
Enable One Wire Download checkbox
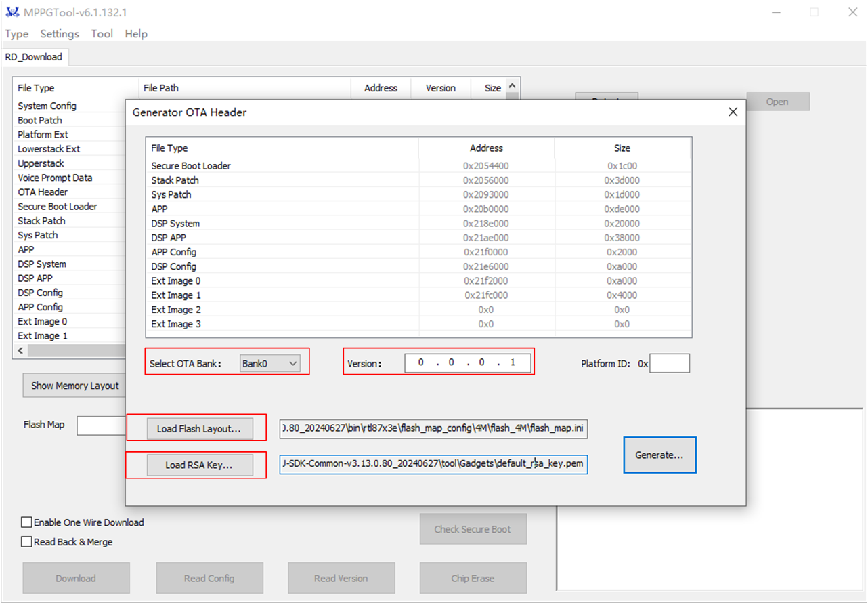point(26,522)
